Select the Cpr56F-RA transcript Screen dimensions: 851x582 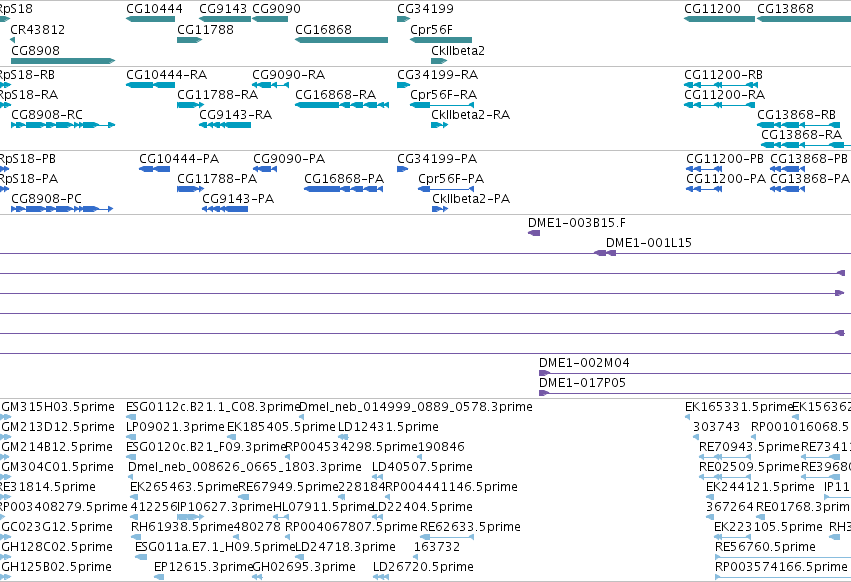tap(442, 105)
